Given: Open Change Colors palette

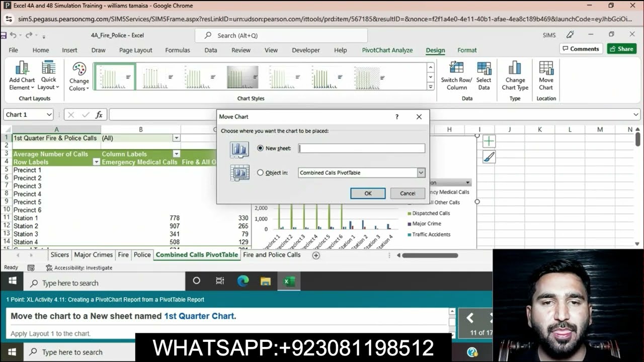Looking at the screenshot, I should click(79, 76).
